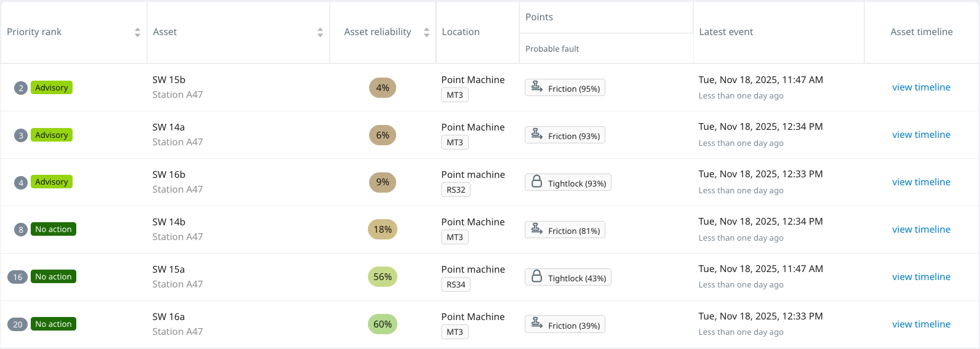Click priority rank badge number 16

tap(18, 277)
